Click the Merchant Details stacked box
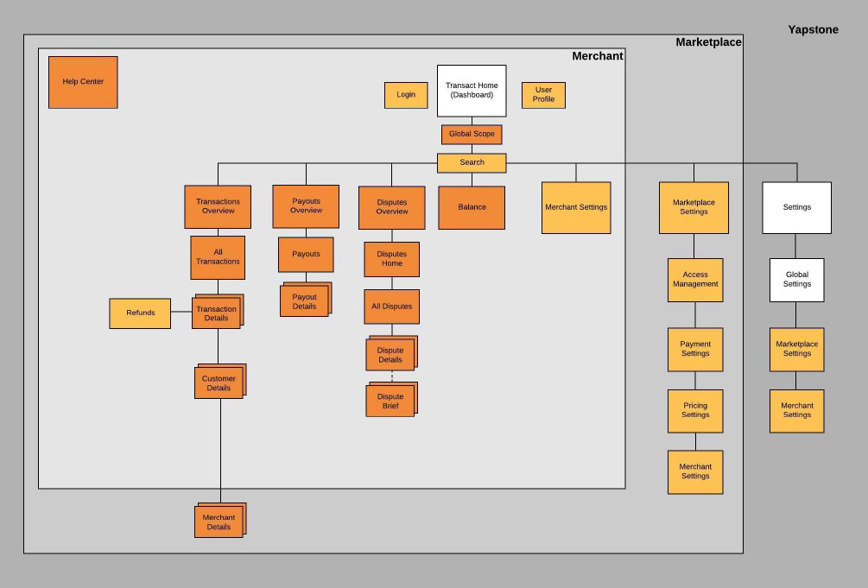868x588 pixels. point(219,522)
